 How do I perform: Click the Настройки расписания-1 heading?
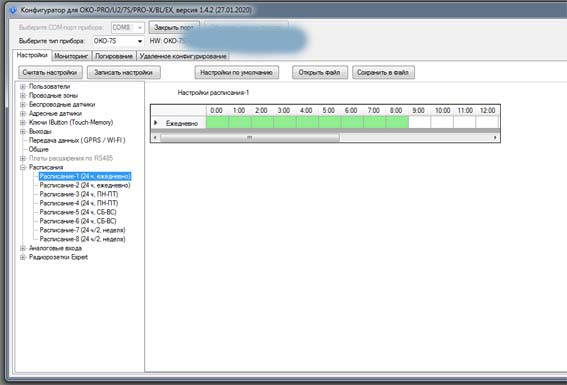point(213,93)
